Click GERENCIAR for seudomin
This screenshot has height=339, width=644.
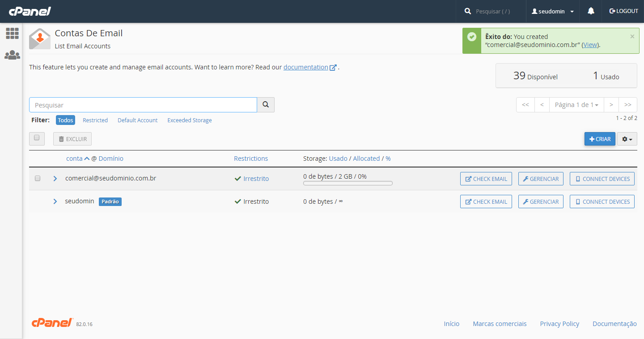541,202
